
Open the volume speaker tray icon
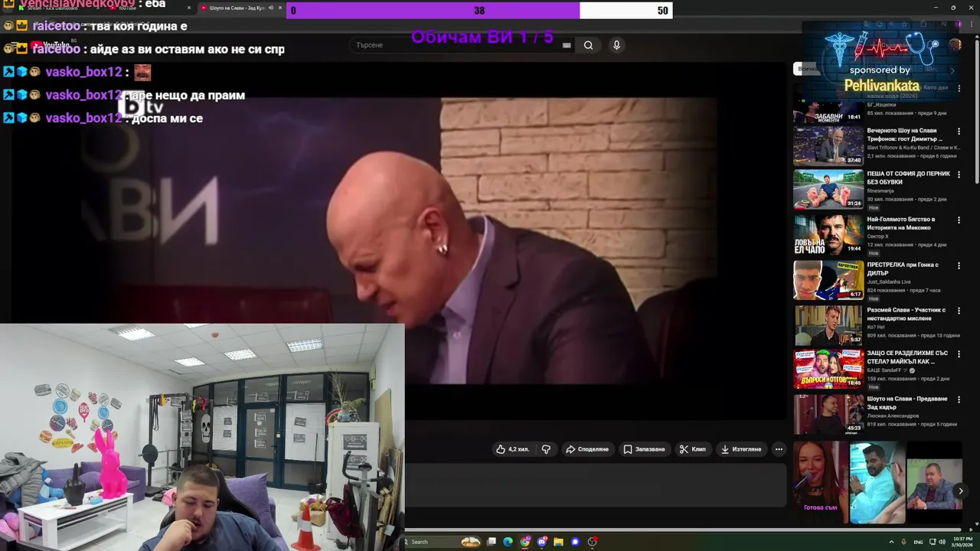pos(943,542)
